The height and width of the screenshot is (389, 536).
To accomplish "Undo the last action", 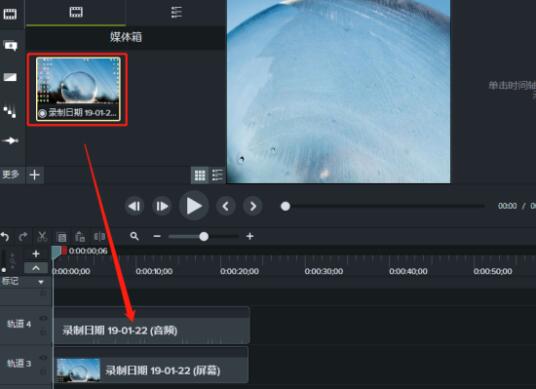I will pyautogui.click(x=5, y=237).
